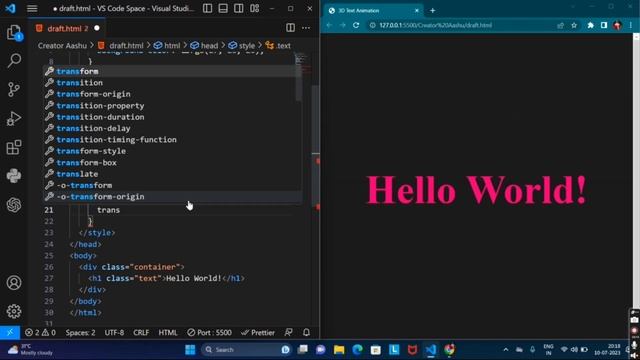The width and height of the screenshot is (640, 360).
Task: Open the Run and Debug view
Action: coord(14,118)
